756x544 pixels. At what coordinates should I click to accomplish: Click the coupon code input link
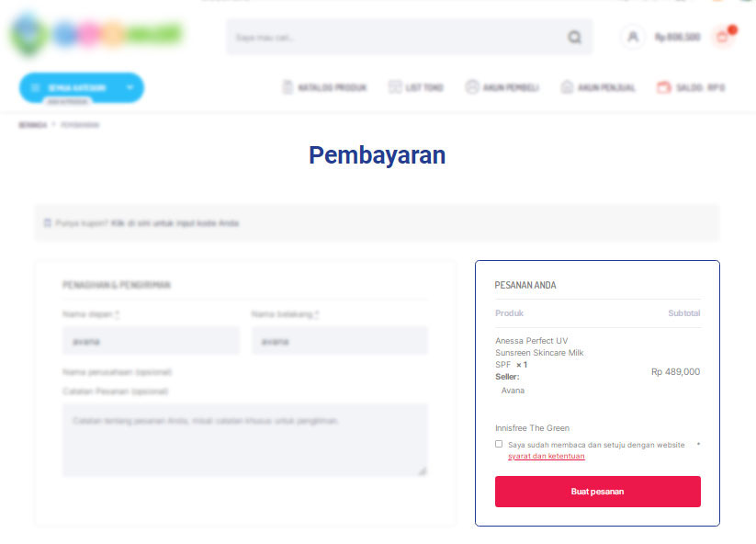click(x=175, y=223)
